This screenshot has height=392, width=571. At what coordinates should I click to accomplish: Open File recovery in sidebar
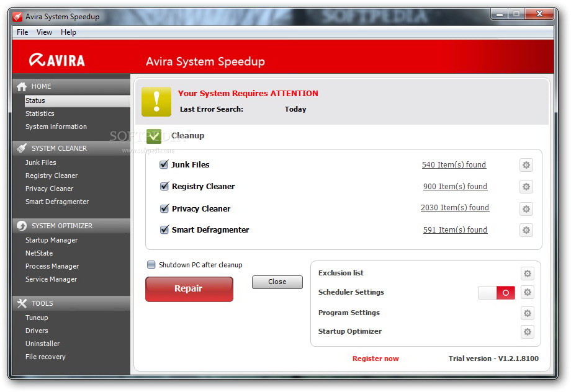[45, 357]
